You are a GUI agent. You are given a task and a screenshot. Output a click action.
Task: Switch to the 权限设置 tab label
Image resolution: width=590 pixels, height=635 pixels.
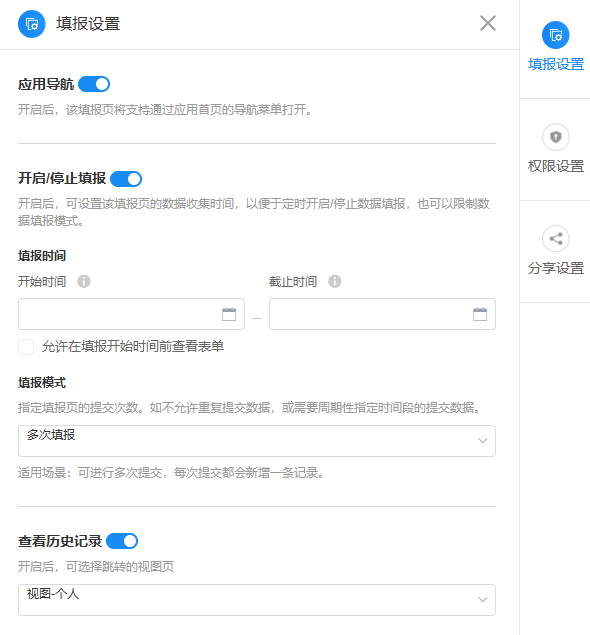point(556,166)
